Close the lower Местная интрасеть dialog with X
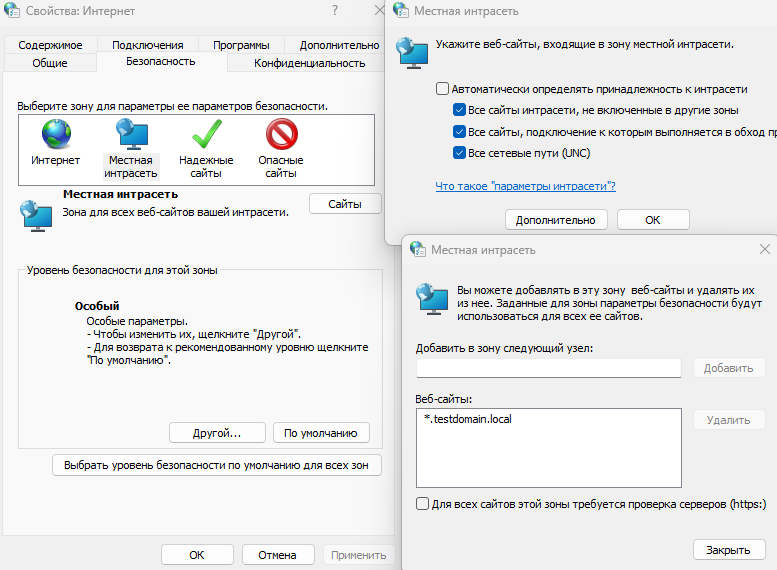The height and width of the screenshot is (570, 777). pyautogui.click(x=765, y=249)
